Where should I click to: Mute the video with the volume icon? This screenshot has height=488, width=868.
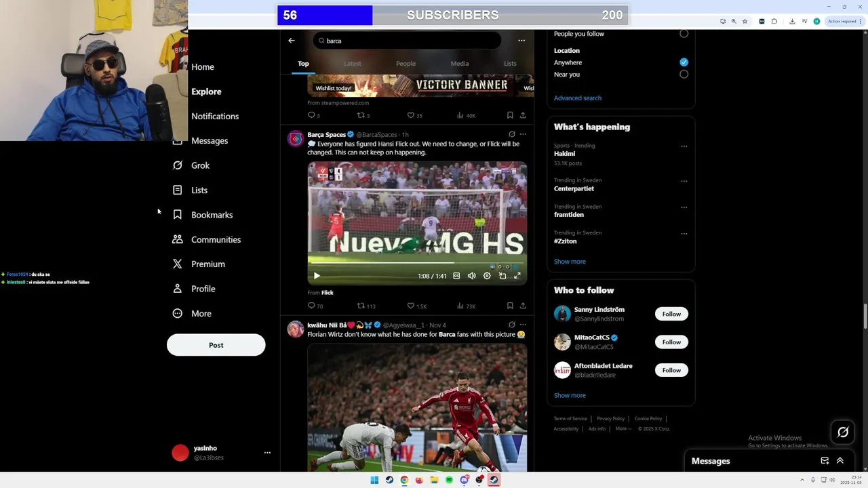[471, 276]
